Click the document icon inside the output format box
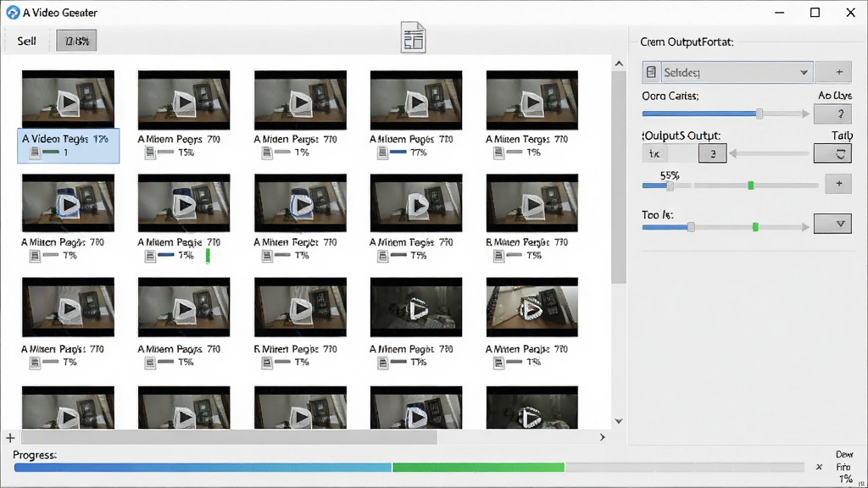Screen dimensions: 868x488 tap(652, 72)
